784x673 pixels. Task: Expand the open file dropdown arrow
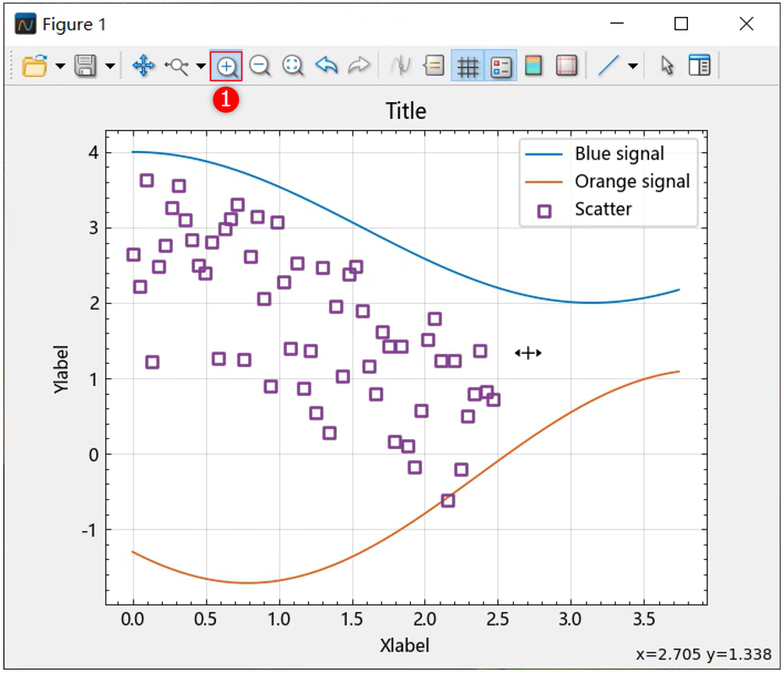coord(60,67)
